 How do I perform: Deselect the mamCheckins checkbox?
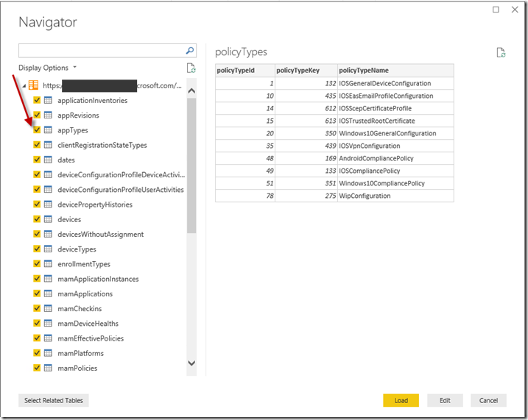[36, 309]
